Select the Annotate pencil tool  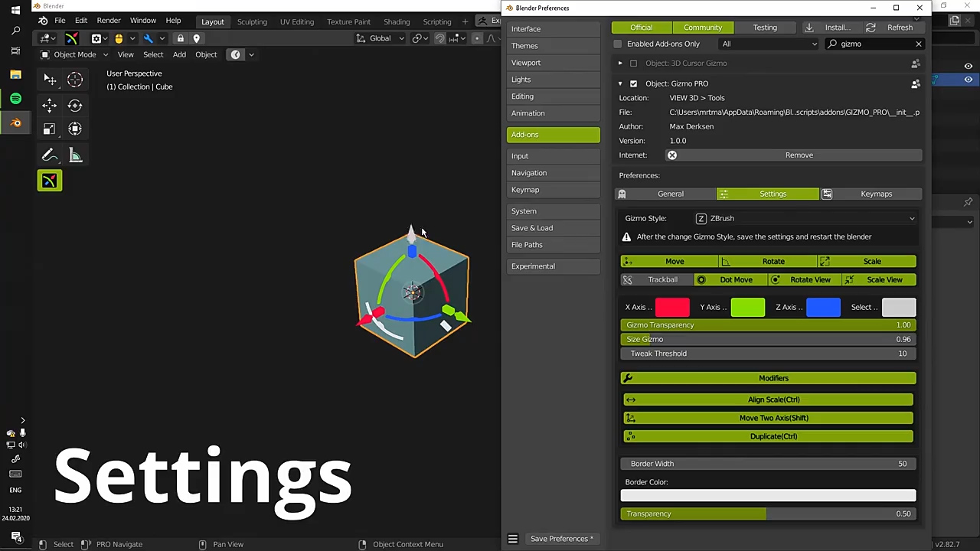point(50,155)
